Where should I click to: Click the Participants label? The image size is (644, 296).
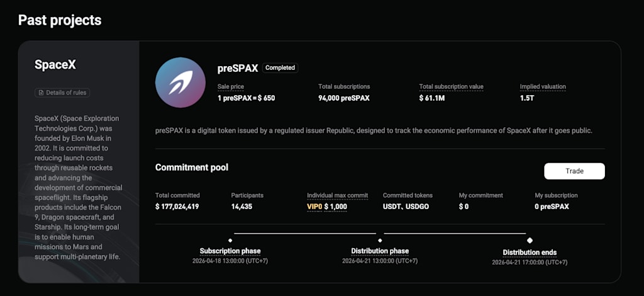(x=247, y=196)
